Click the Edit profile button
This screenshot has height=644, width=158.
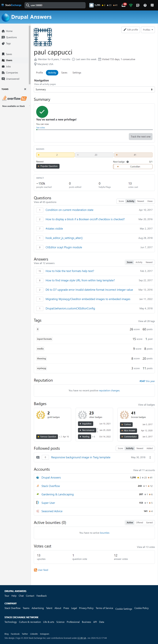(x=131, y=30)
